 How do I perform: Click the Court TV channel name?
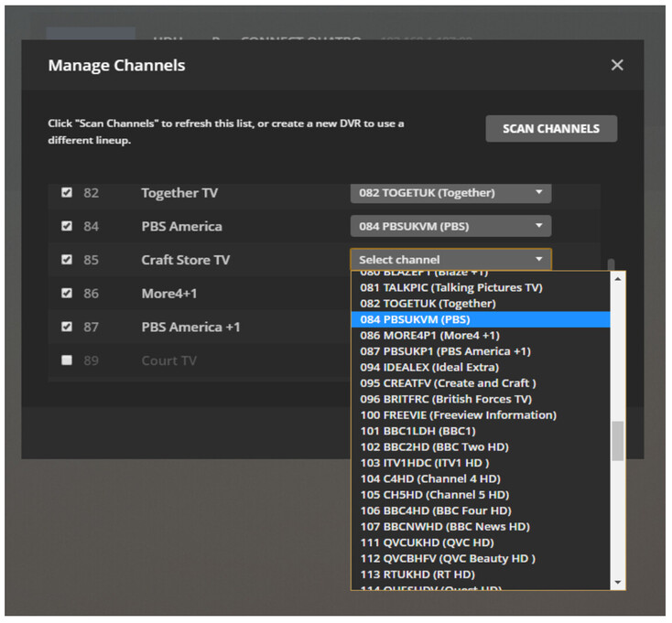coord(168,360)
